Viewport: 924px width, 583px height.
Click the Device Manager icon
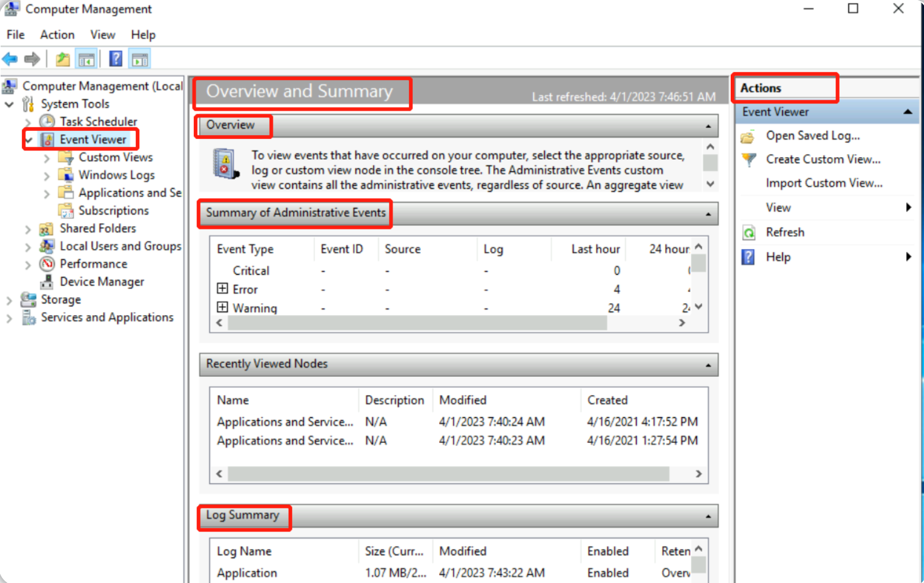coord(46,281)
